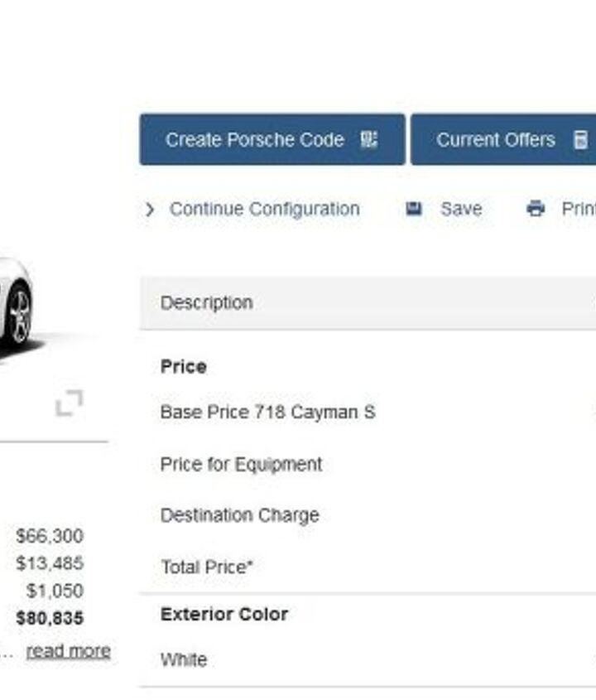Click the Print text label
596x700 pixels.
(579, 209)
